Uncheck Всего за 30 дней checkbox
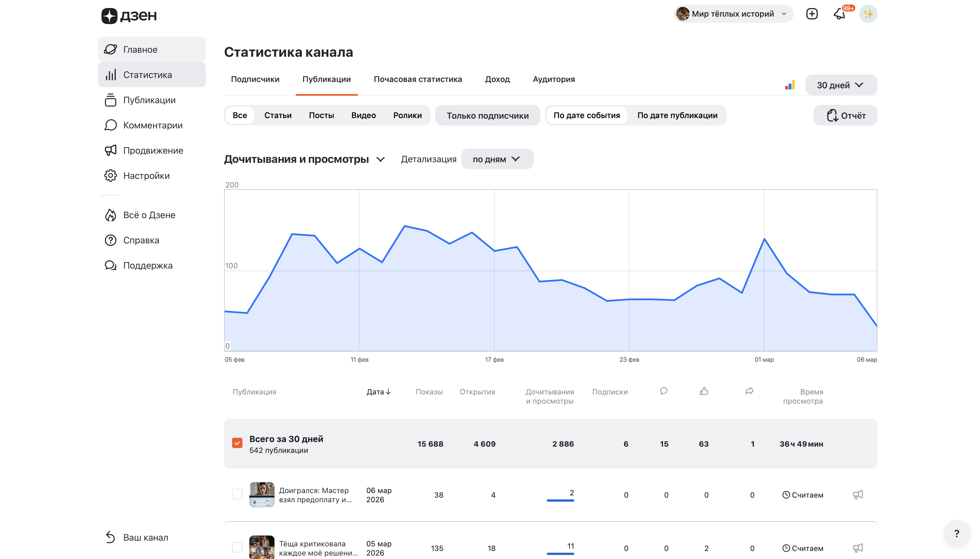 coord(237,443)
